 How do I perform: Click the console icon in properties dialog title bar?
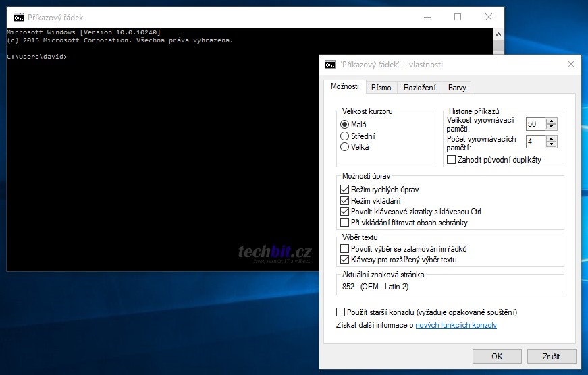tap(330, 65)
